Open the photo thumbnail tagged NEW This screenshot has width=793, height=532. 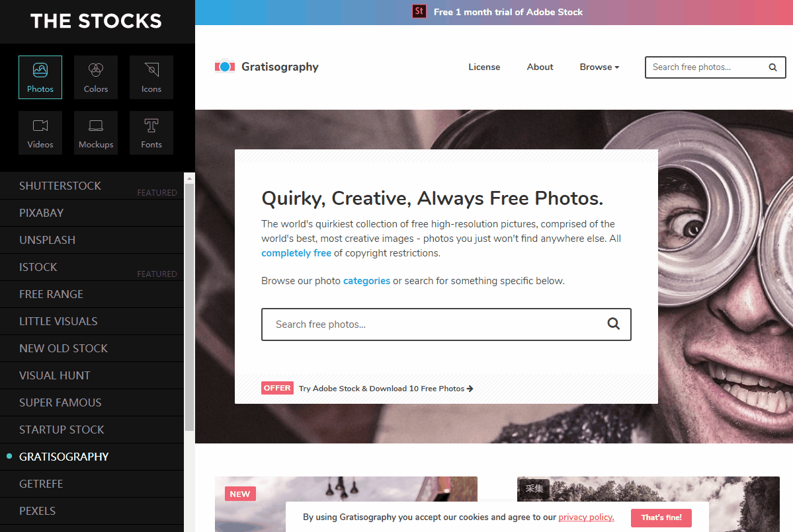click(x=346, y=504)
